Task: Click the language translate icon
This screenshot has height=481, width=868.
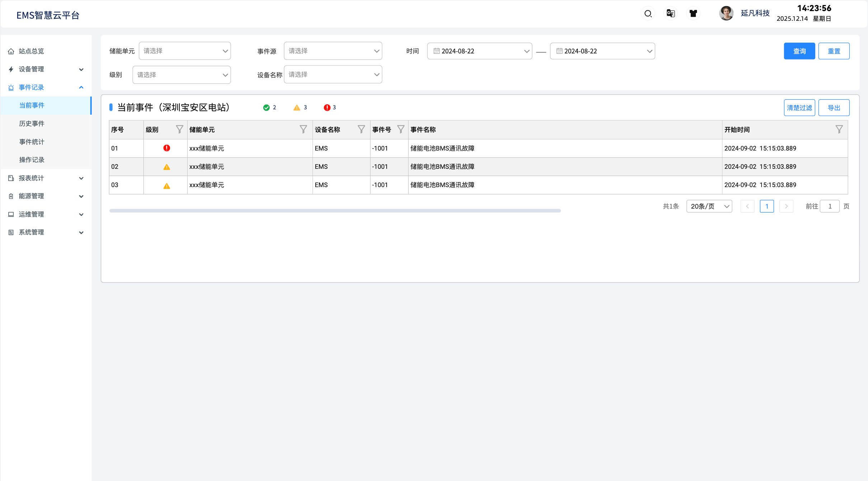Action: pyautogui.click(x=670, y=14)
